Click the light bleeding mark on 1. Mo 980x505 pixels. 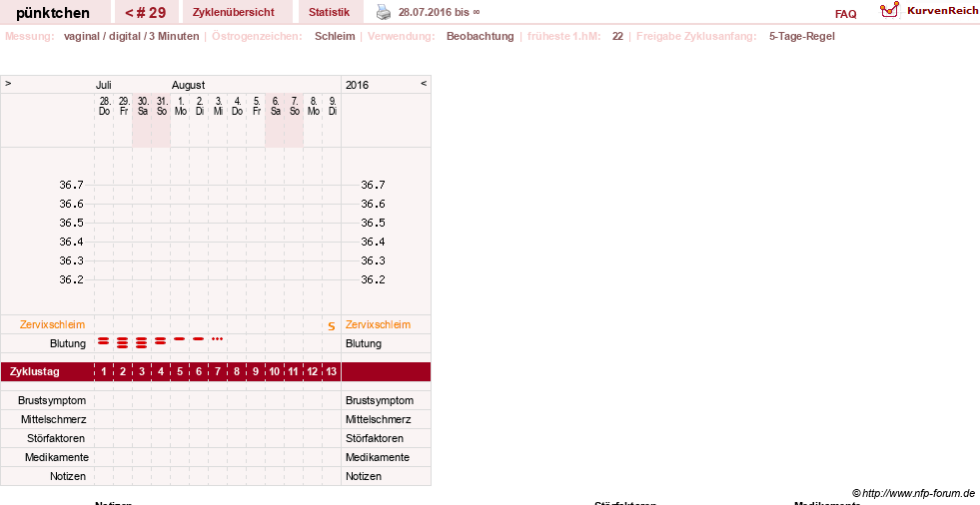pyautogui.click(x=180, y=339)
